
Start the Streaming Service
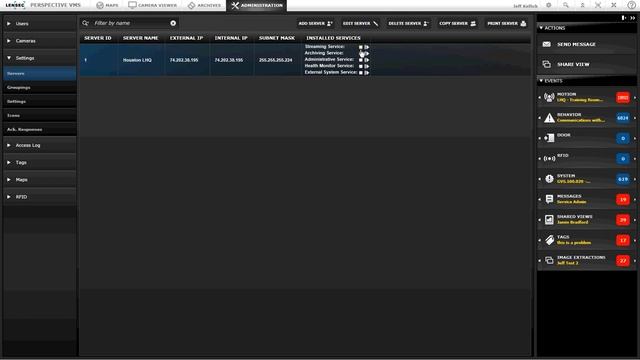(x=367, y=47)
